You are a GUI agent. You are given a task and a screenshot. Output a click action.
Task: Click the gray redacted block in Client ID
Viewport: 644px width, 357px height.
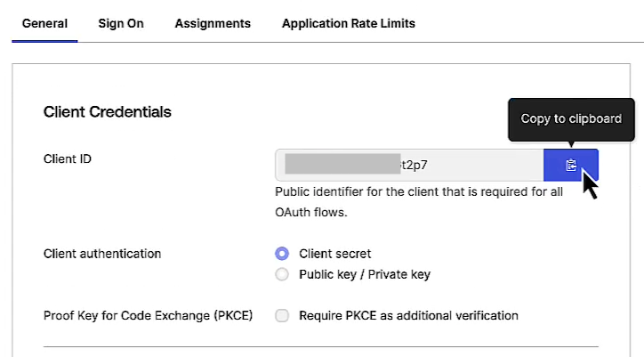point(341,165)
